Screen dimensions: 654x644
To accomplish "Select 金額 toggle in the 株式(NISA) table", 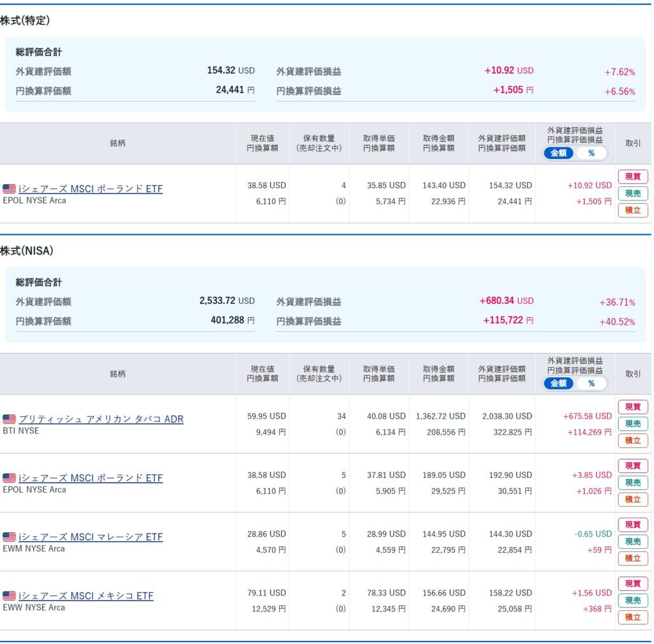I will pos(559,384).
